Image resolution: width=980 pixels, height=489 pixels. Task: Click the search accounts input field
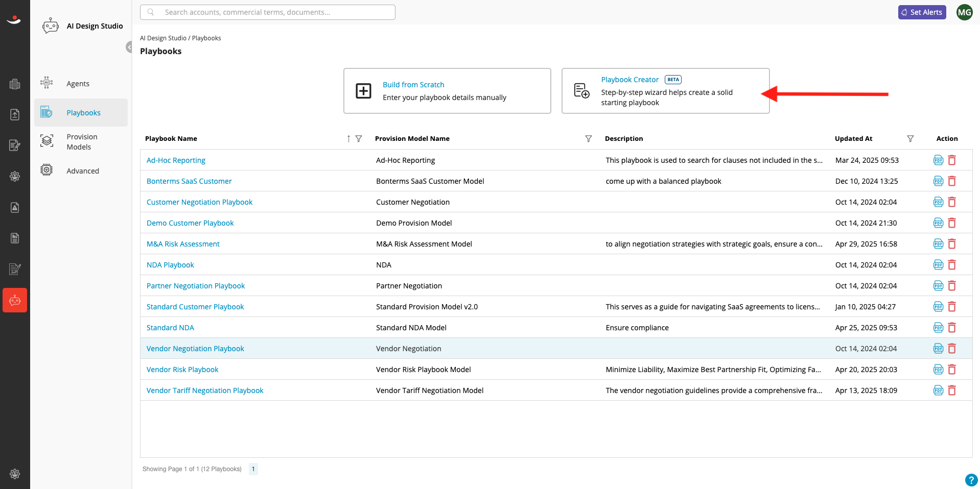tap(268, 12)
